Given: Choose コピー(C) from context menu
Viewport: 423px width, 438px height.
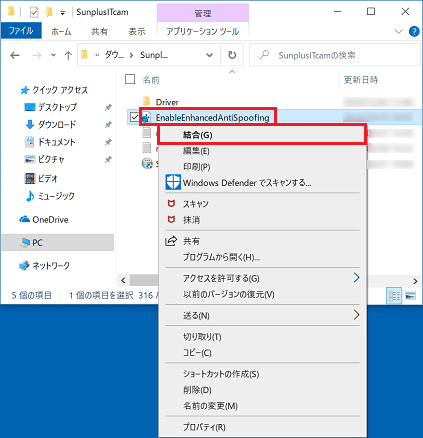Looking at the screenshot, I should pos(262,353).
